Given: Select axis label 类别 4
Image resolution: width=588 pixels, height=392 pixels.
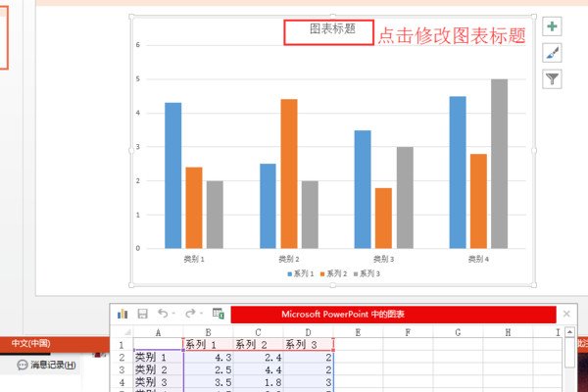Looking at the screenshot, I should click(x=478, y=259).
